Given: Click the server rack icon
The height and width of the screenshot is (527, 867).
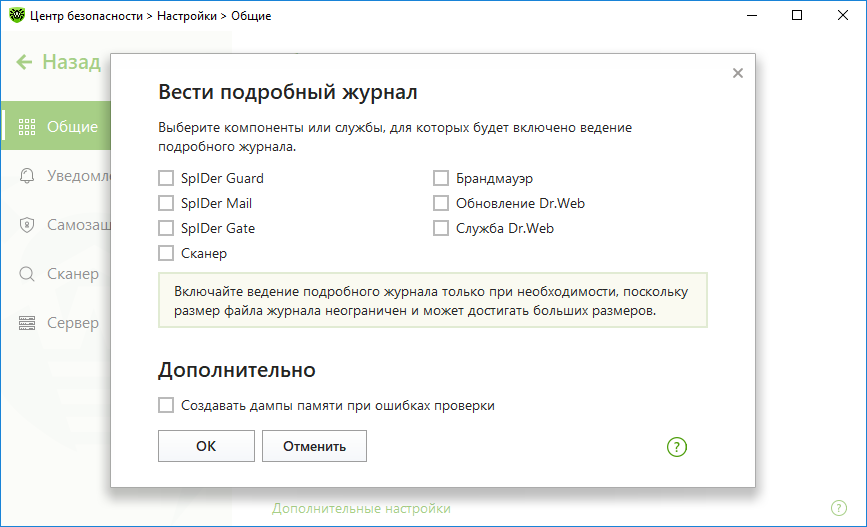Looking at the screenshot, I should click(27, 323).
